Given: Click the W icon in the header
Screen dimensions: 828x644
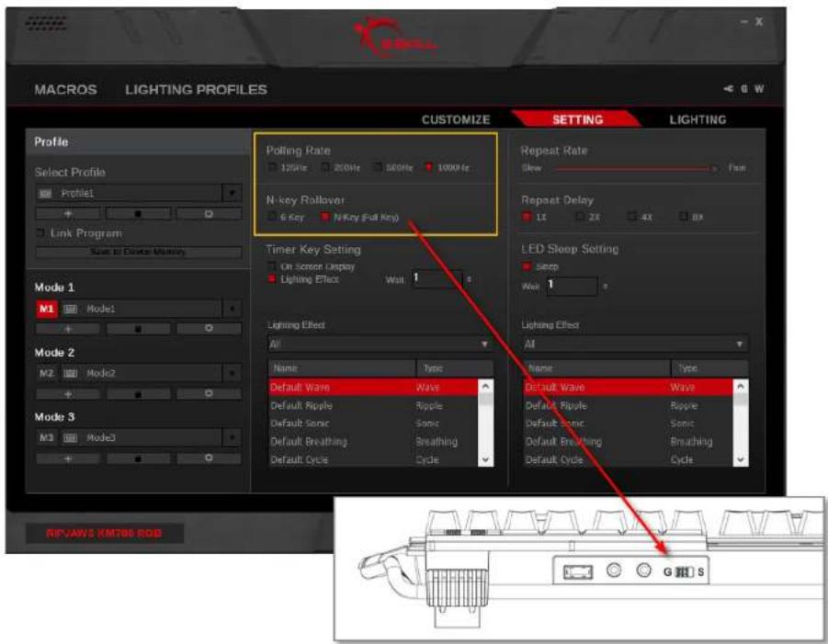Looking at the screenshot, I should click(759, 89).
